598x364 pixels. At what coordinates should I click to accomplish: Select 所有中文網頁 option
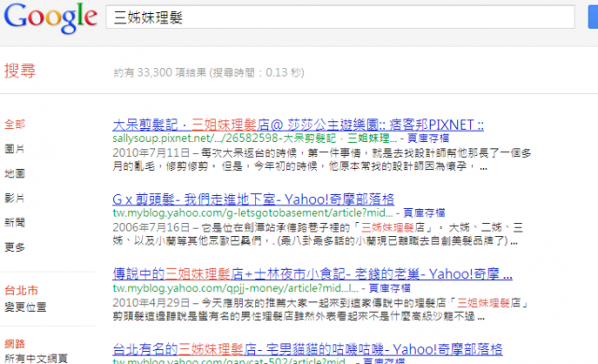click(x=36, y=358)
